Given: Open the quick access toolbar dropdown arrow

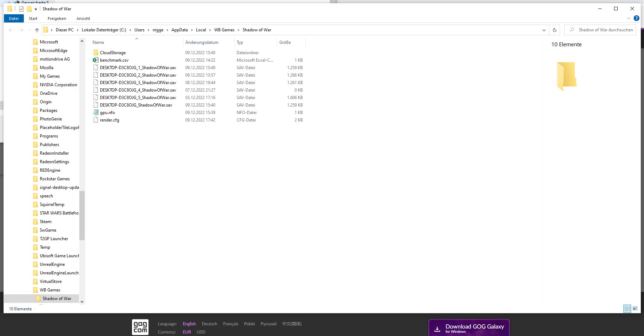Looking at the screenshot, I should (36, 9).
